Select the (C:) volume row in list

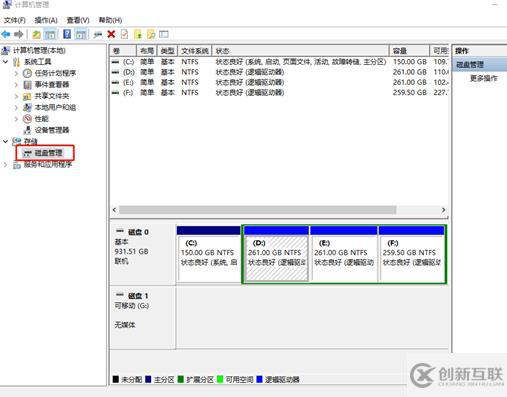pos(279,62)
